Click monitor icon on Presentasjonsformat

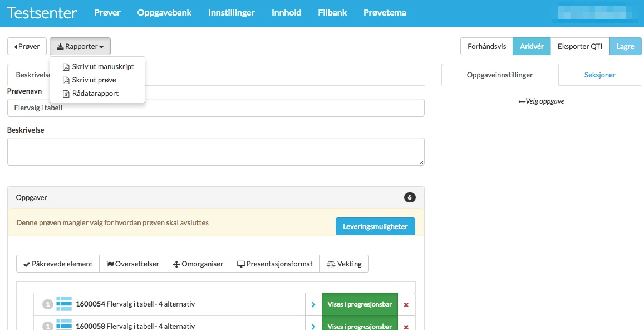(241, 264)
